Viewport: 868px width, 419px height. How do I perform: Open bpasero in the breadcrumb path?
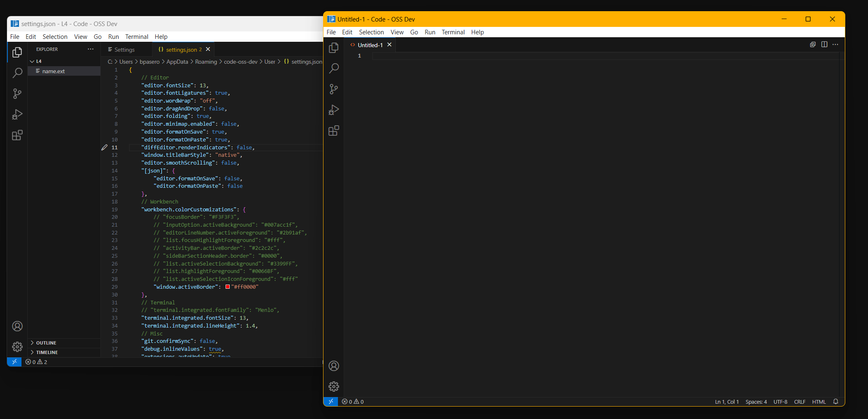pyautogui.click(x=150, y=61)
